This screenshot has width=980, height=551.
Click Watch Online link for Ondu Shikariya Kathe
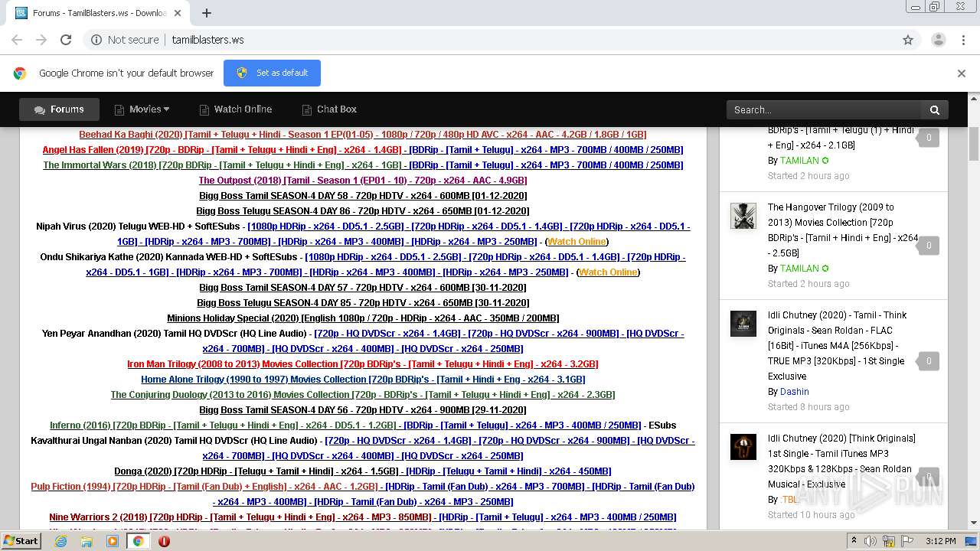pyautogui.click(x=608, y=272)
